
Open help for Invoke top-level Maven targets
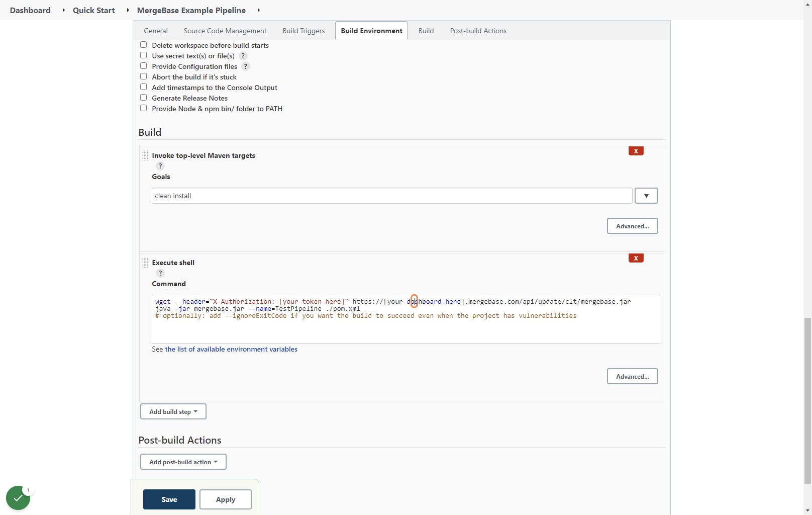click(160, 166)
